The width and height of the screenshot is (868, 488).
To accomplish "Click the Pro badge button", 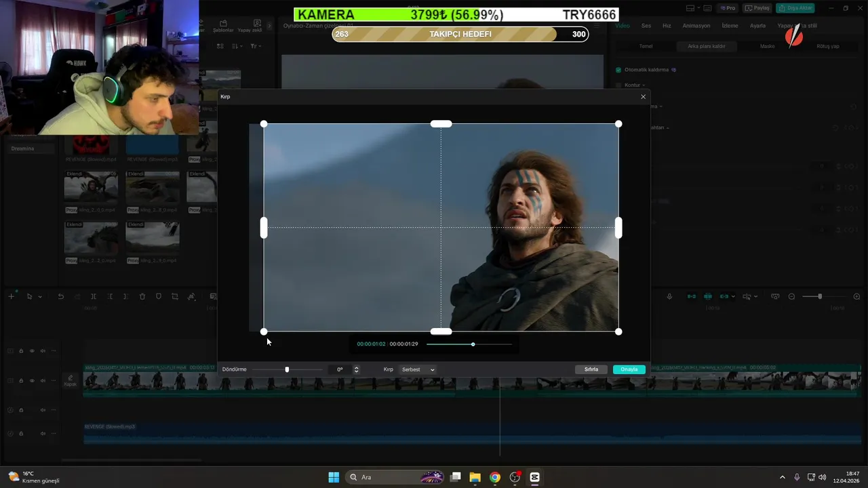I will point(728,8).
